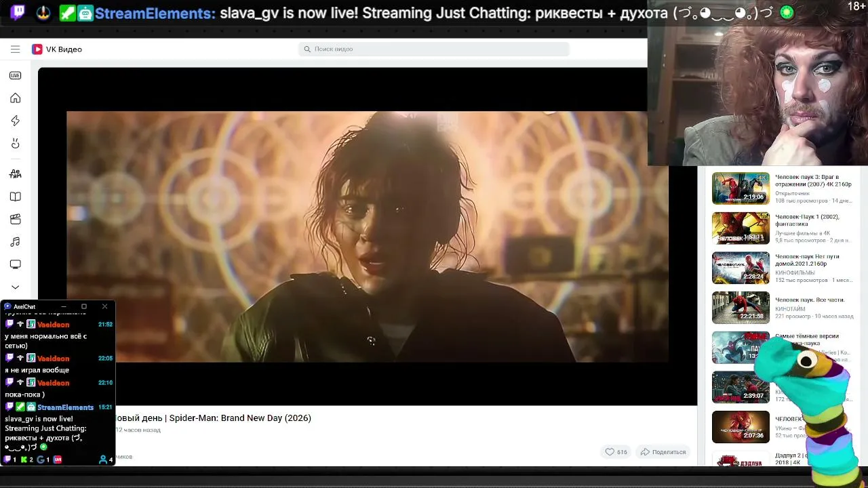Screen dimensions: 868x488
Task: Click the Twitch viewer counter in AxelChat
Action: (10, 460)
